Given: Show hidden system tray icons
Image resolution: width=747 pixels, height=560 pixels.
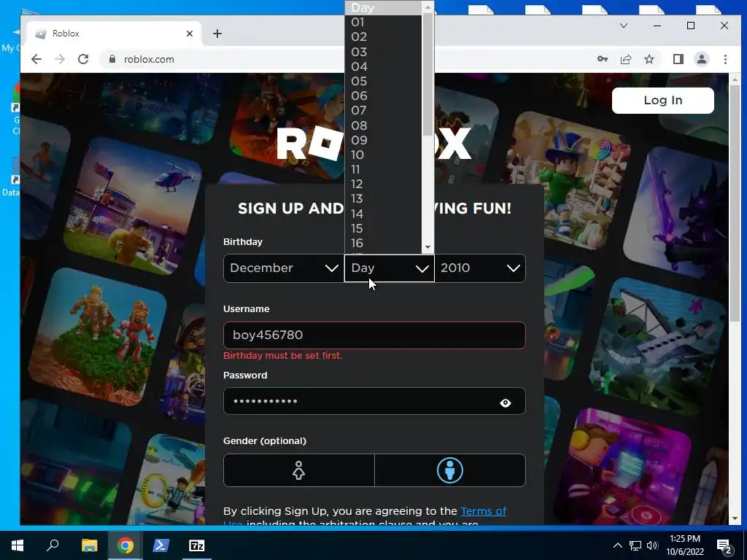Looking at the screenshot, I should click(x=617, y=545).
